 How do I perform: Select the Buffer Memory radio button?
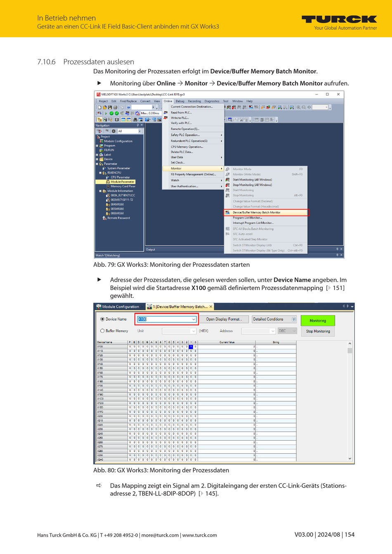[102, 331]
